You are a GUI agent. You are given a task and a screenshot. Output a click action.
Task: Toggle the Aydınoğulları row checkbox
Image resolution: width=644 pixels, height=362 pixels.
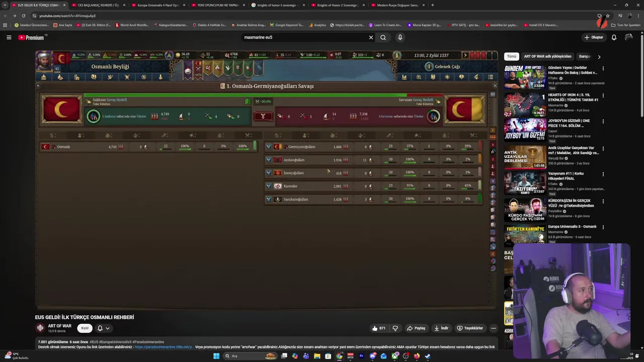(x=269, y=160)
